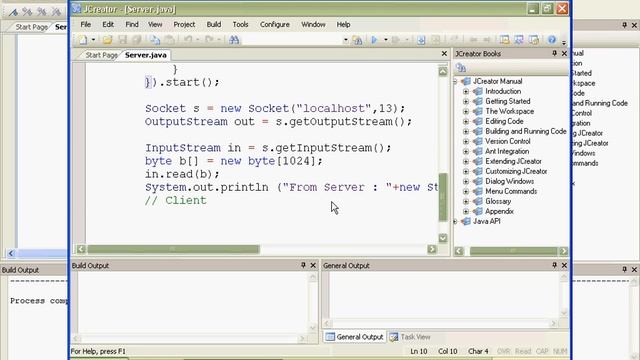Click the New file toolbar icon

pyautogui.click(x=83, y=40)
